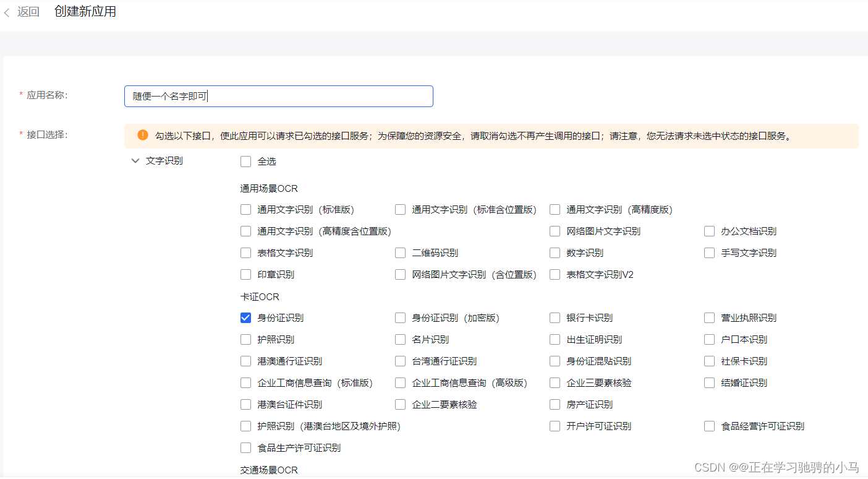Enable 通用文字识别（标准版）checkbox
This screenshot has height=479, width=868.
[x=245, y=210]
